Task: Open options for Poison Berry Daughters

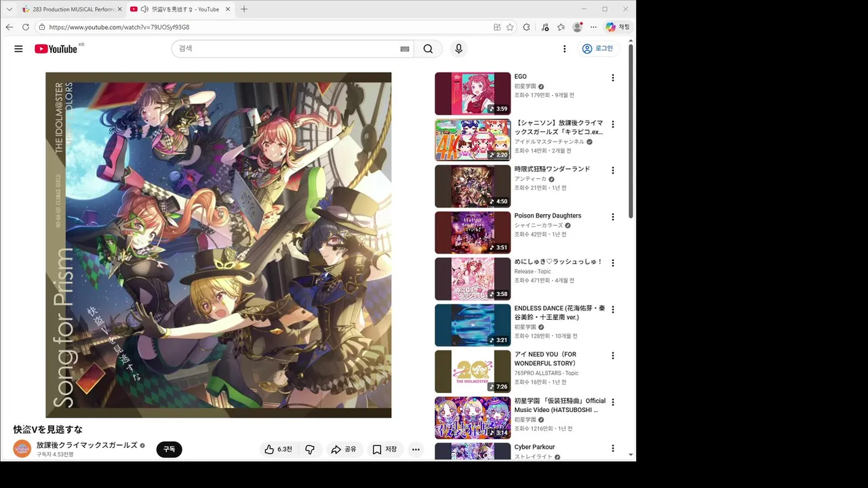Action: click(x=612, y=217)
